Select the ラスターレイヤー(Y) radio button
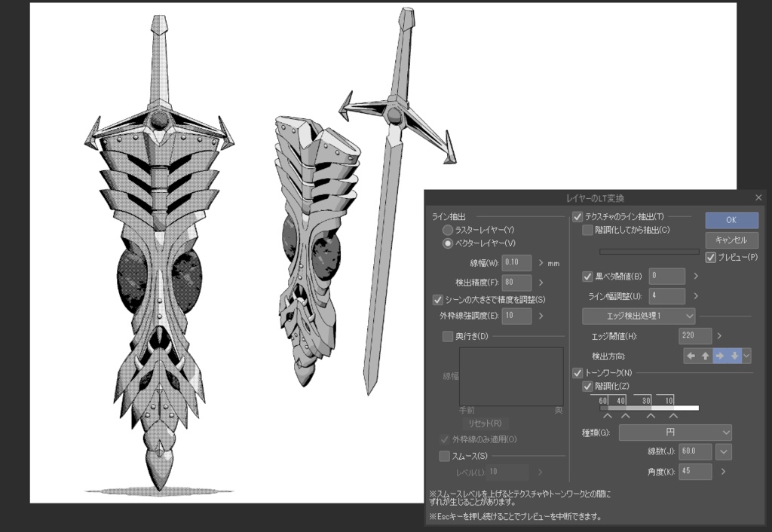 click(x=449, y=230)
